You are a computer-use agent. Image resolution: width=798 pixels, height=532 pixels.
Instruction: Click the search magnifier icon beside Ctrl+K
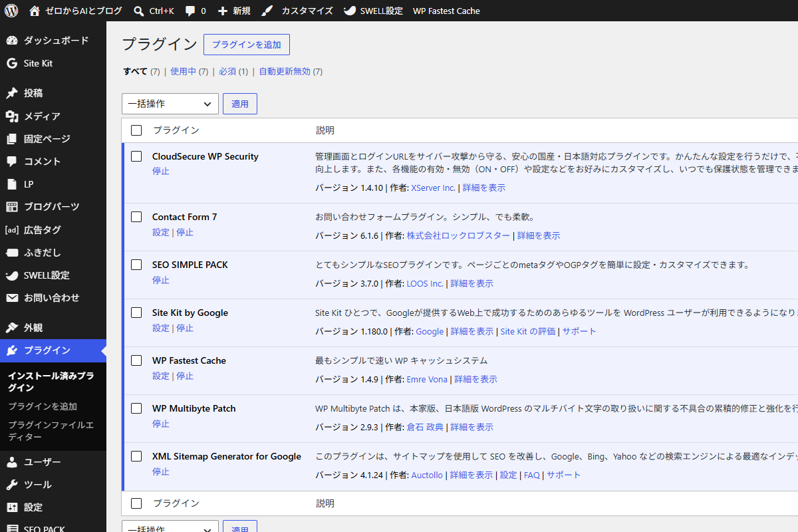coord(138,11)
